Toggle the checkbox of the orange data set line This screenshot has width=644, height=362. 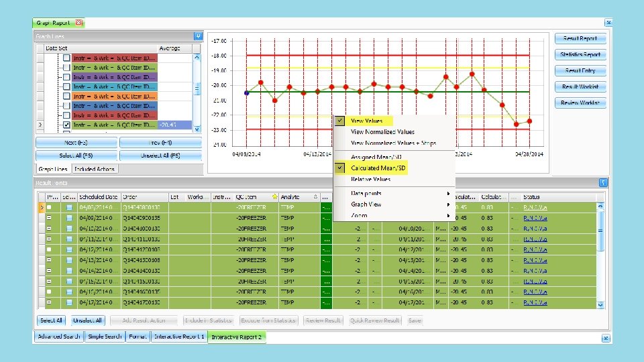click(66, 96)
